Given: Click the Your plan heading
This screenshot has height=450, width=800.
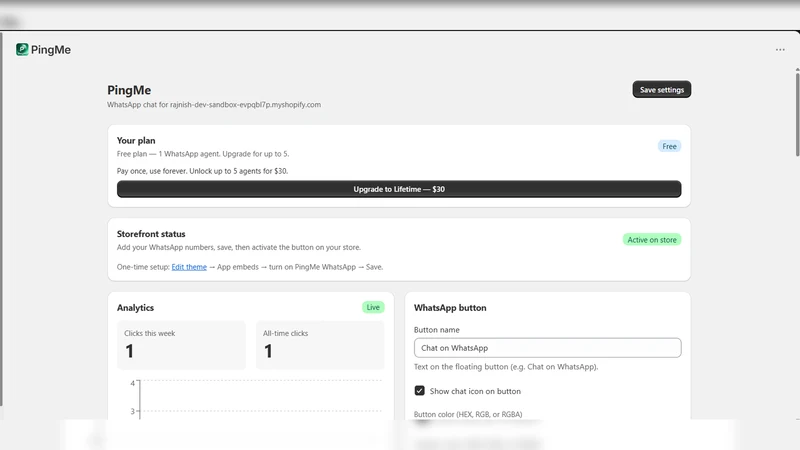Looking at the screenshot, I should pos(136,140).
